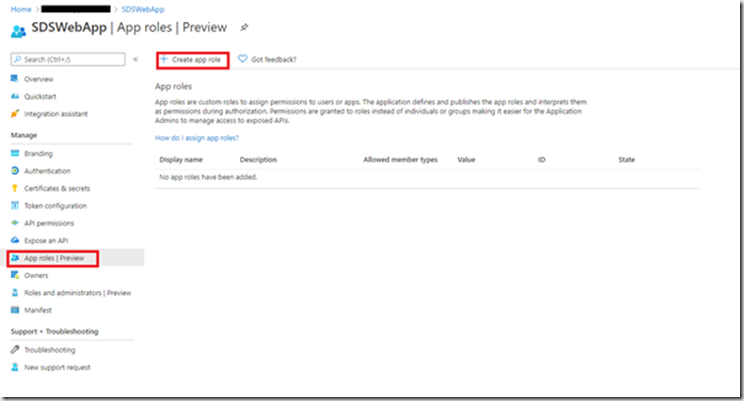This screenshot has height=401, width=744.
Task: Click the ID column header
Action: (541, 159)
